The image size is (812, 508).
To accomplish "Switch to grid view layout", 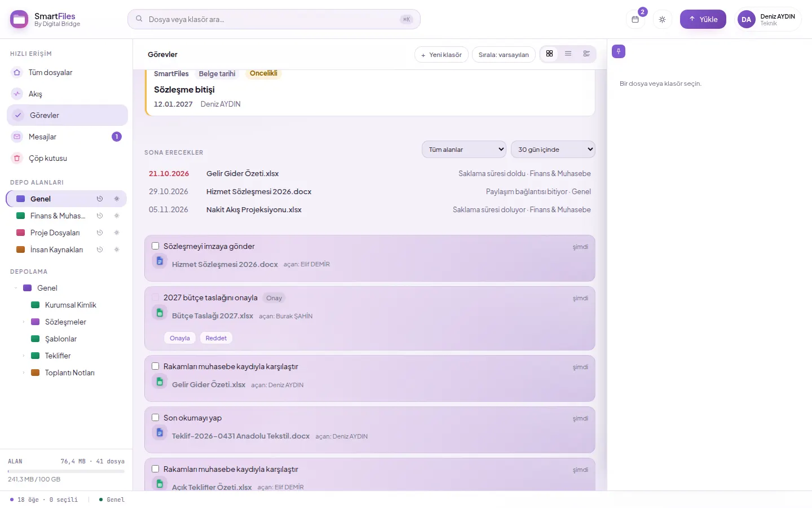I will 549,54.
